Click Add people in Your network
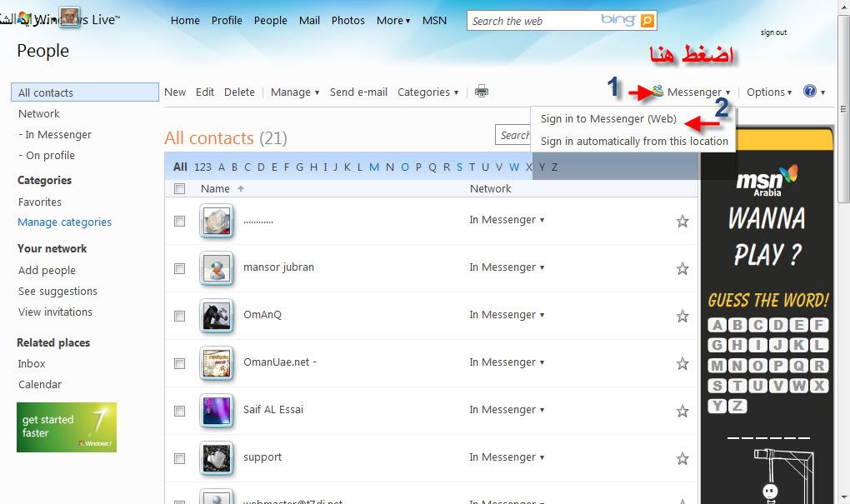This screenshot has height=504, width=850. coord(47,271)
